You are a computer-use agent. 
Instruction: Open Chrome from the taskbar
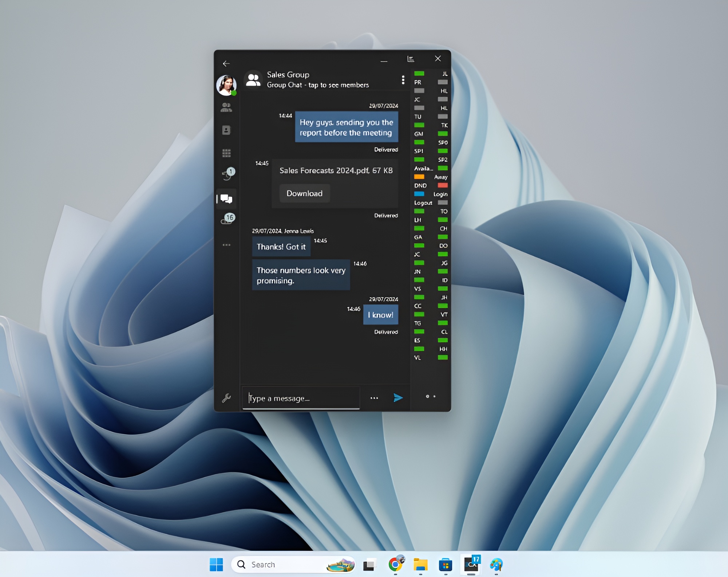click(x=396, y=564)
